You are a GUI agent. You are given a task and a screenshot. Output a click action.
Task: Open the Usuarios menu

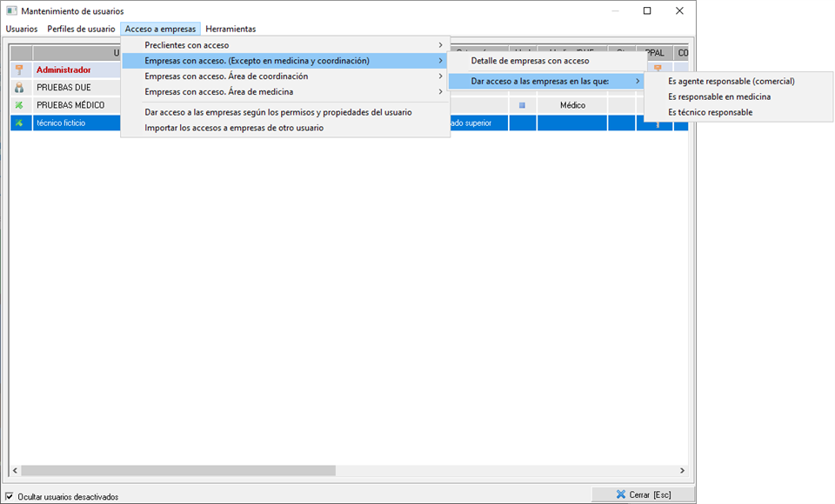[22, 29]
